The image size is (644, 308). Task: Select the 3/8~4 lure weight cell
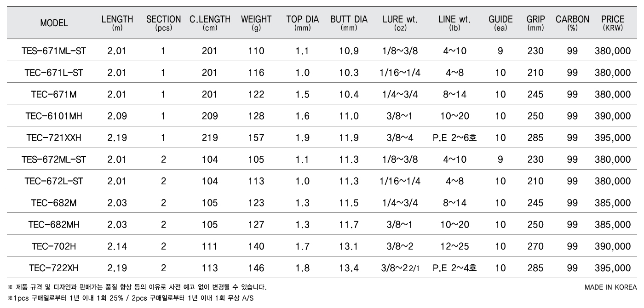[x=400, y=137]
